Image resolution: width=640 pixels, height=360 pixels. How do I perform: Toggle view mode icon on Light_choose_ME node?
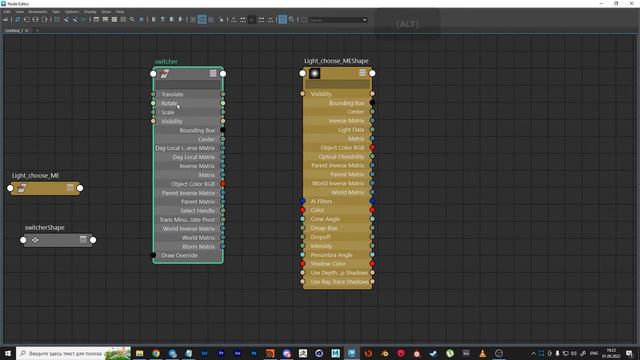pos(70,187)
